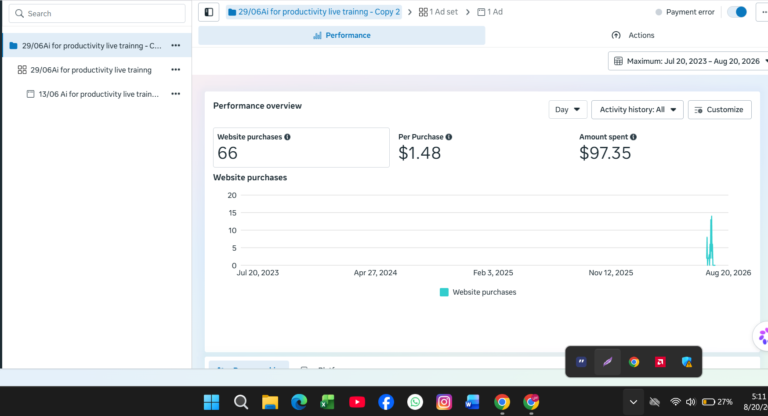Click the Performance overview heading

[x=257, y=106]
